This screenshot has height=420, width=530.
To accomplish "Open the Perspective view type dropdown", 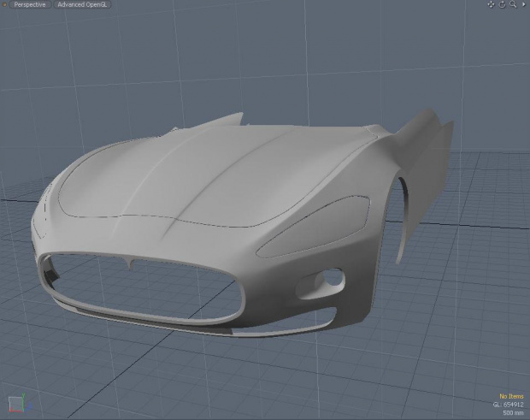I will (30, 5).
